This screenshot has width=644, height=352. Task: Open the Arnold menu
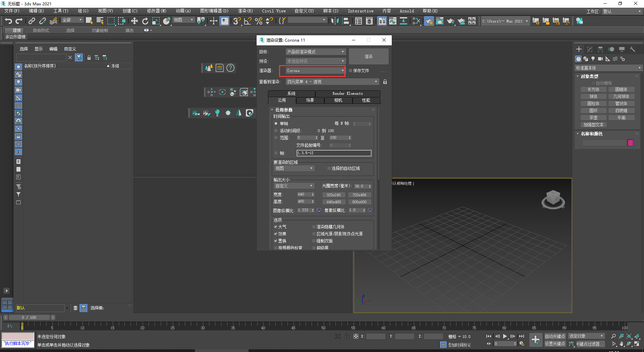407,11
